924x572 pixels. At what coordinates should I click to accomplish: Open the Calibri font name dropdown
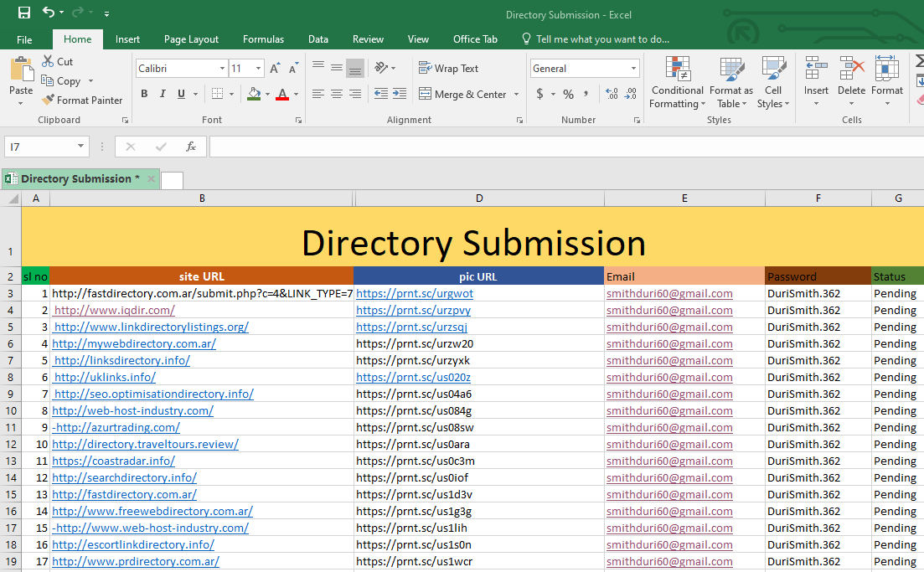[222, 69]
